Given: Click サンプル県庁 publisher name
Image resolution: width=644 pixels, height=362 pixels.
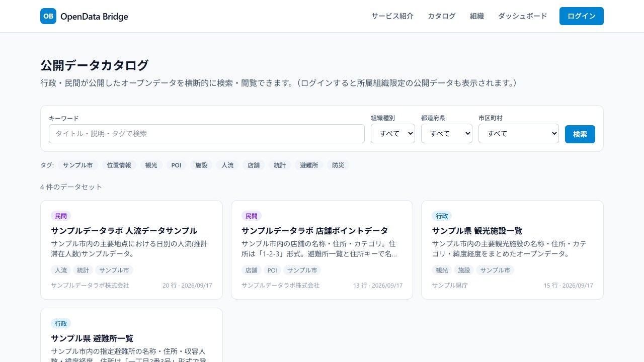Looking at the screenshot, I should 450,285.
